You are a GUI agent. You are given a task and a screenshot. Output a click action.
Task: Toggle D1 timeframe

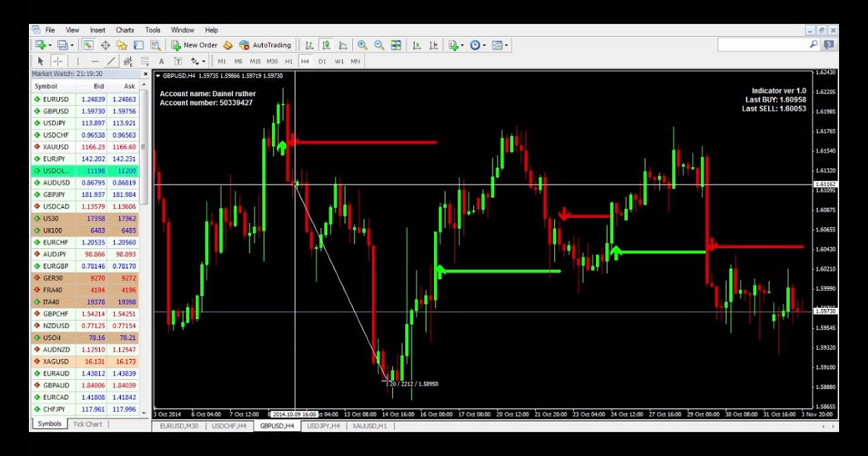click(322, 62)
